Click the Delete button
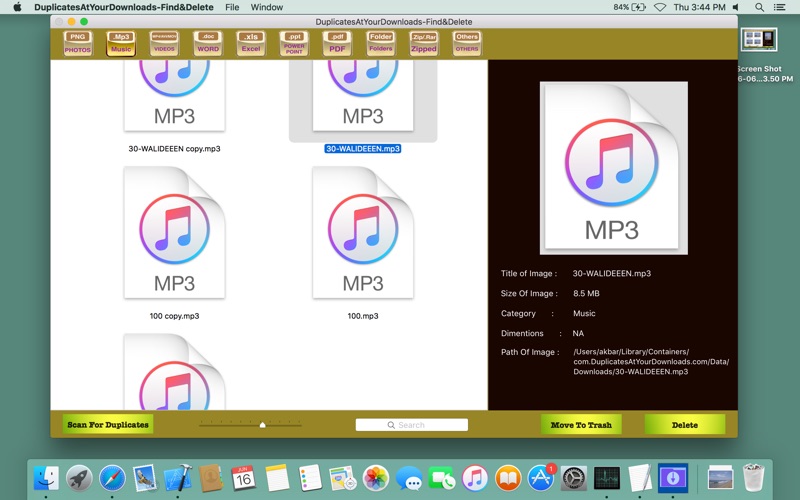 coord(685,424)
